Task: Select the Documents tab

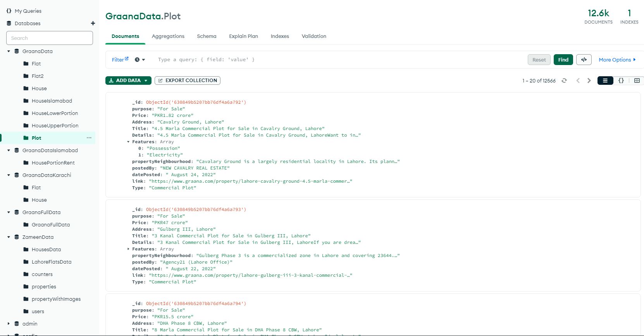Action: (x=125, y=36)
